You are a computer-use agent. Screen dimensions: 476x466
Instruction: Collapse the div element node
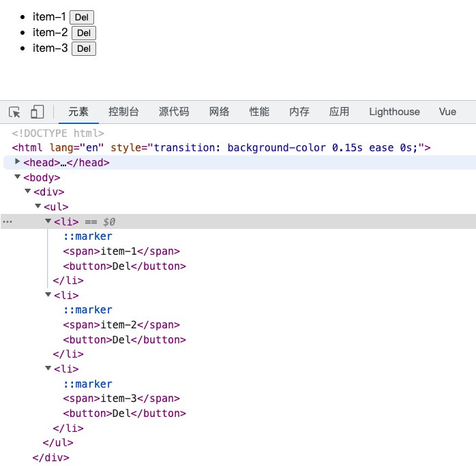tap(28, 191)
